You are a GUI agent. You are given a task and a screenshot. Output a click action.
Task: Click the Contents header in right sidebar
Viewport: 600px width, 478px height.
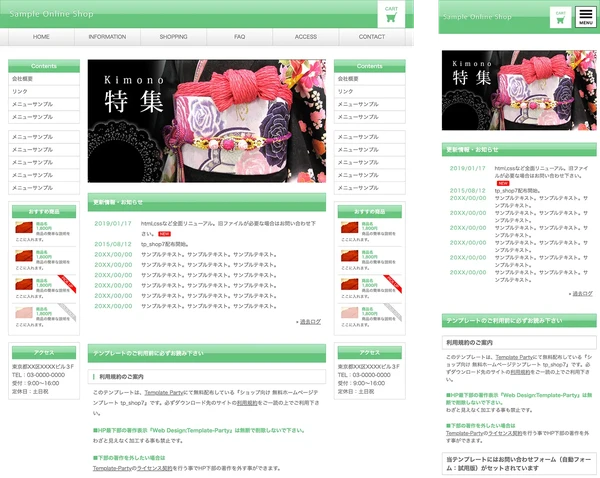click(x=370, y=66)
